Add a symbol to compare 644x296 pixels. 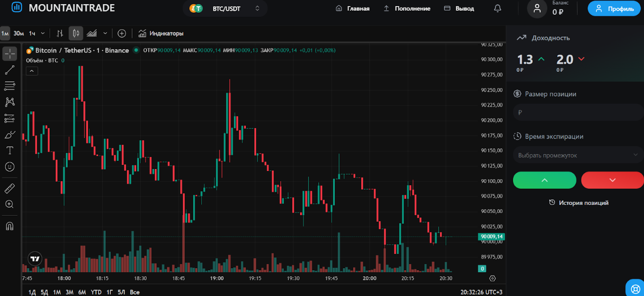click(122, 33)
